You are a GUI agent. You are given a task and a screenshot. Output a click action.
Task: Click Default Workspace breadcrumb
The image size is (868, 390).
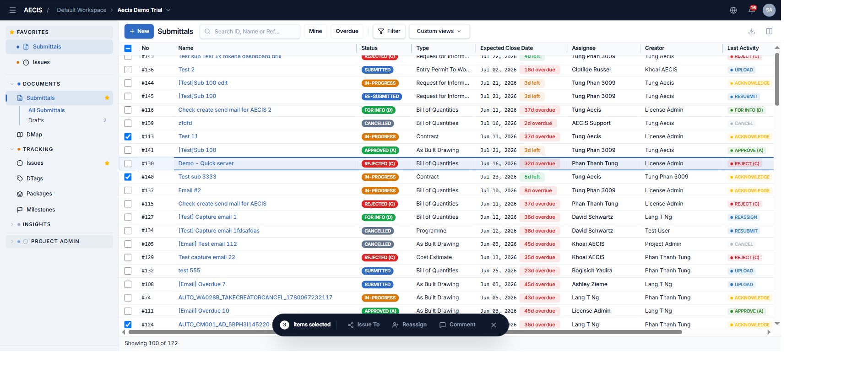81,10
